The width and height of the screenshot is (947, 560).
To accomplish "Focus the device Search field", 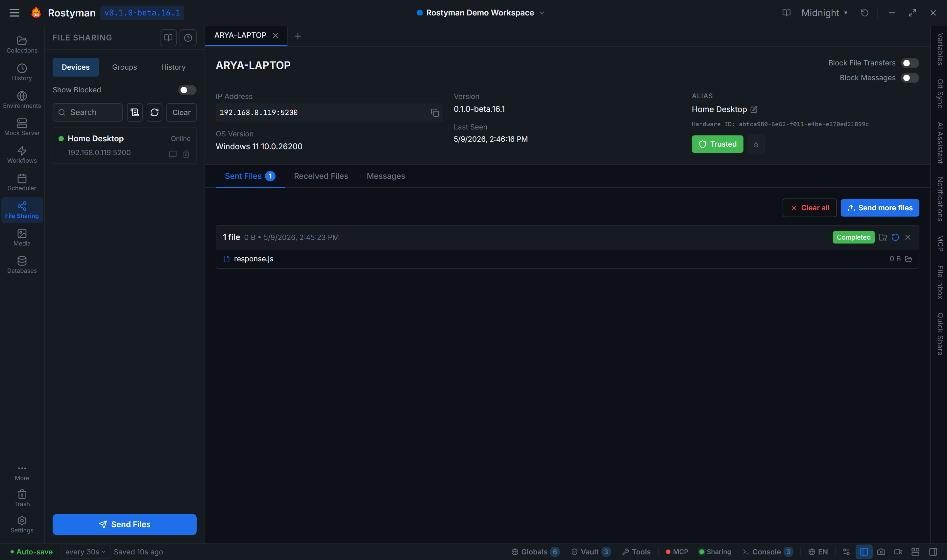I will (x=87, y=112).
